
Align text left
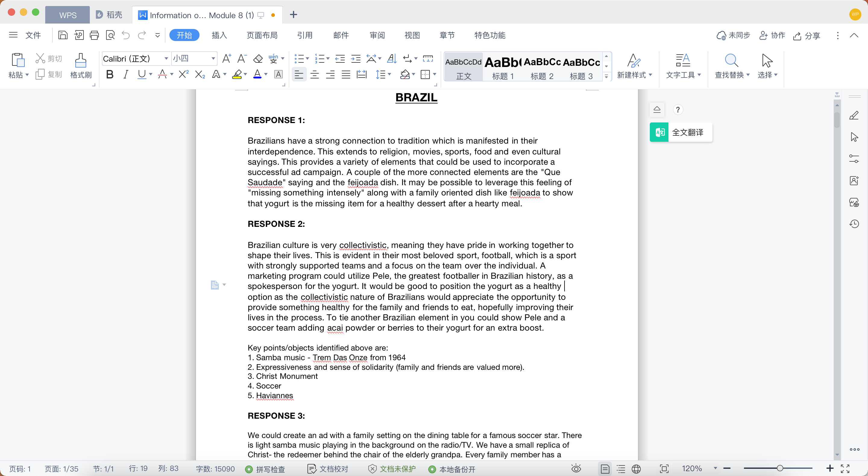pyautogui.click(x=299, y=75)
